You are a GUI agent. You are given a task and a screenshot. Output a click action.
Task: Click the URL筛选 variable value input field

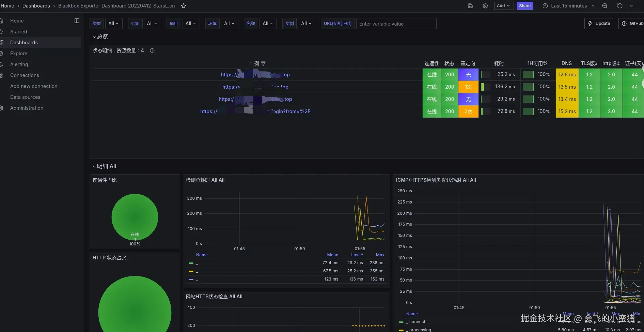point(396,24)
